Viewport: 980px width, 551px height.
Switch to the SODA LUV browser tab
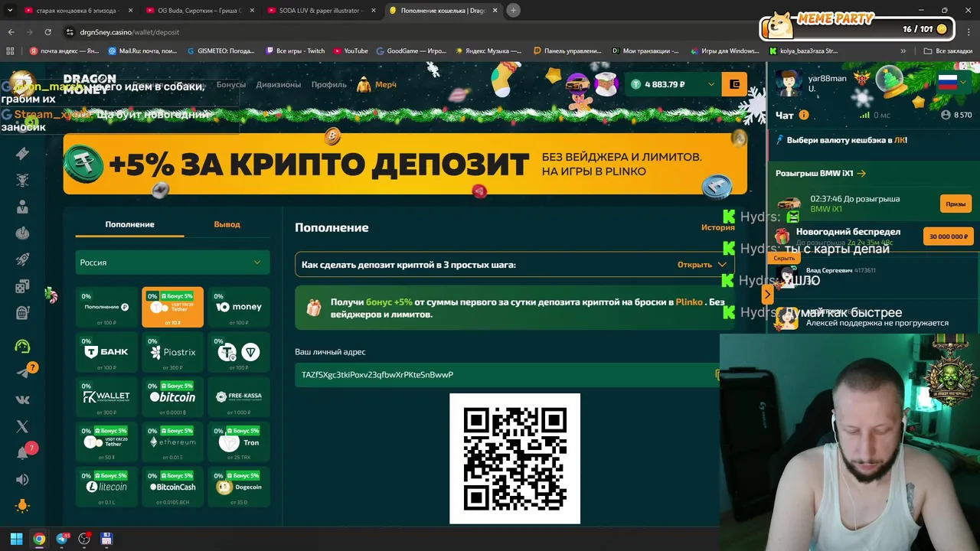[320, 10]
